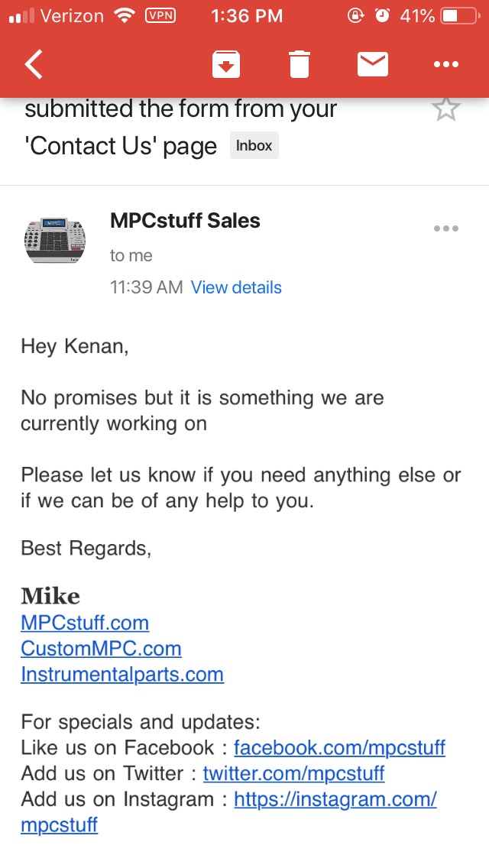Tap the Inbox label chip

pyautogui.click(x=254, y=146)
